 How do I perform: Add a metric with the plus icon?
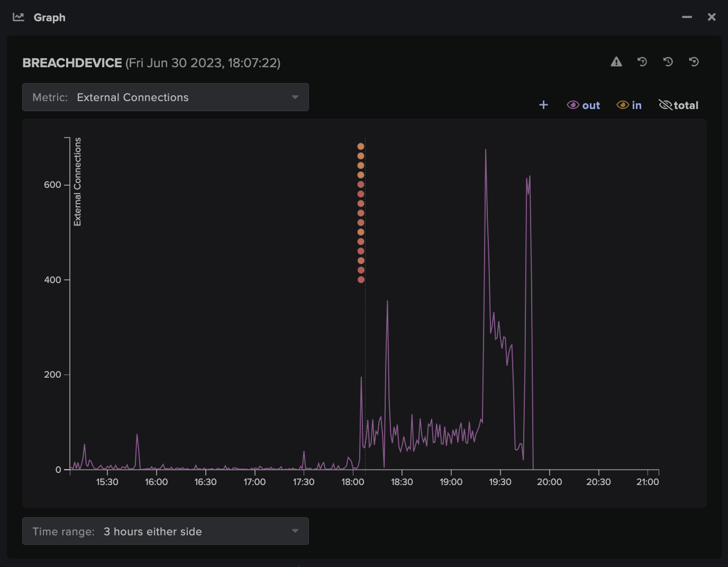pos(544,105)
